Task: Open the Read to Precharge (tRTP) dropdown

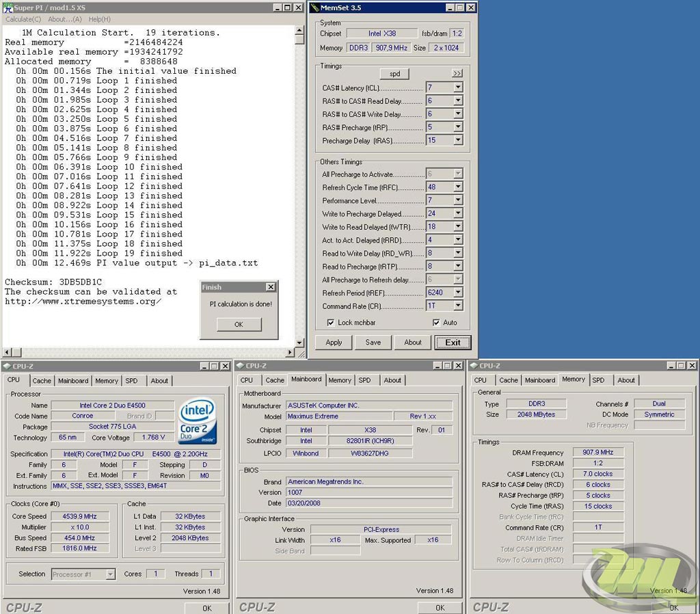Action: click(x=458, y=266)
